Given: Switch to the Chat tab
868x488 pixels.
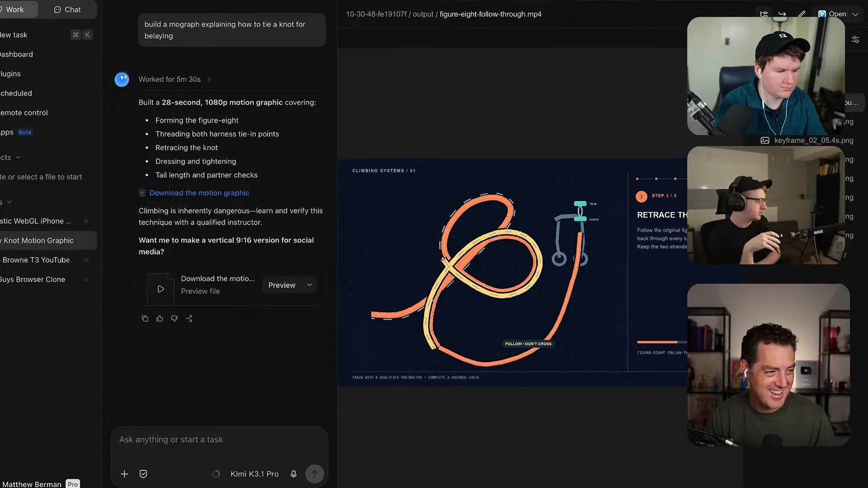Looking at the screenshot, I should point(67,9).
